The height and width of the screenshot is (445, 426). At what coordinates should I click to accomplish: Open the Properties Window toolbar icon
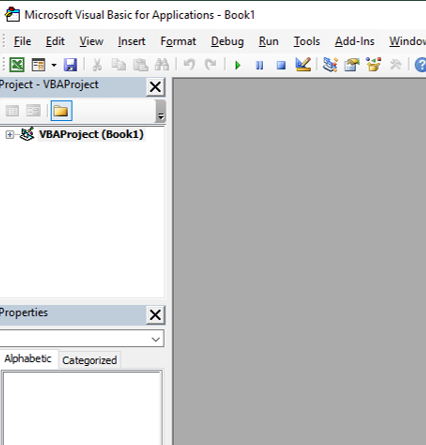pos(352,65)
